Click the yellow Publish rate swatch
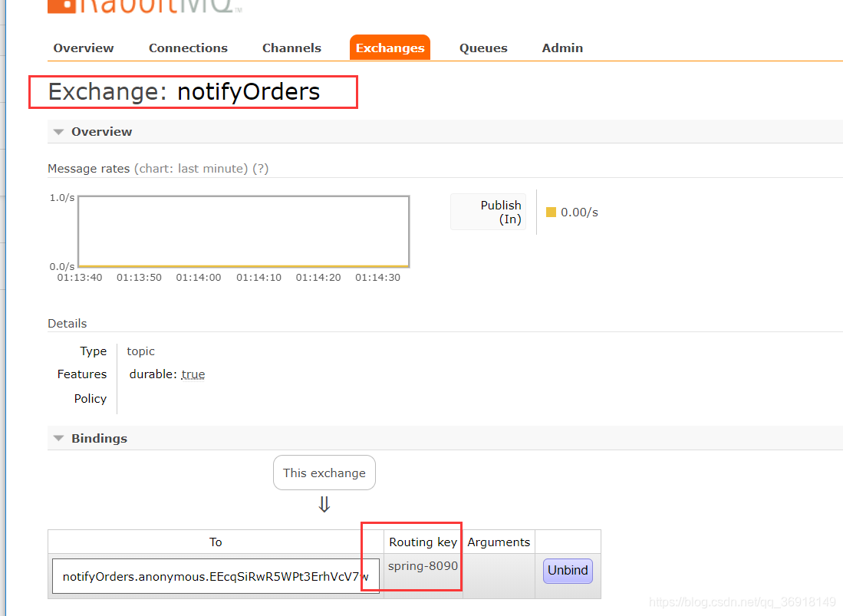843x616 pixels. (x=551, y=212)
